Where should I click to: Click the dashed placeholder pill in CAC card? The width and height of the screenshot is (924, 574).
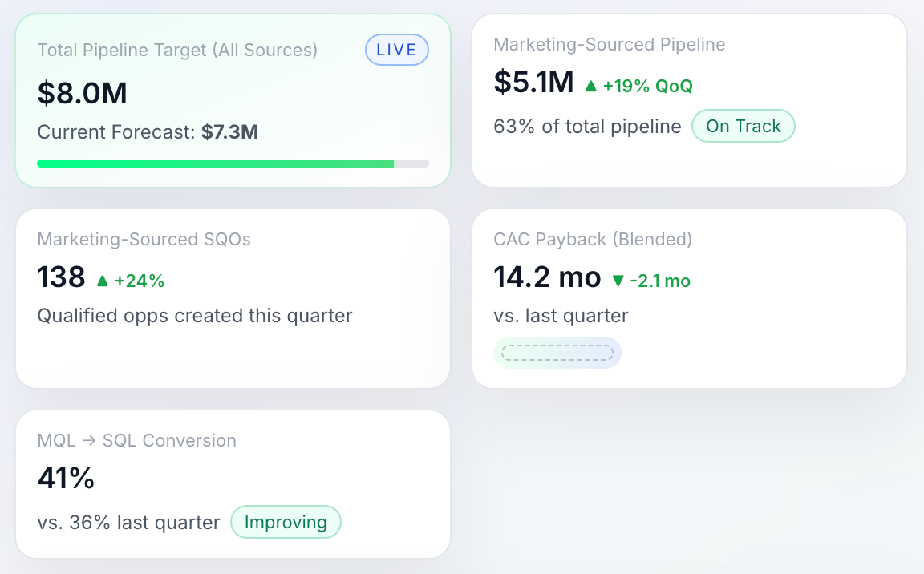[557, 353]
